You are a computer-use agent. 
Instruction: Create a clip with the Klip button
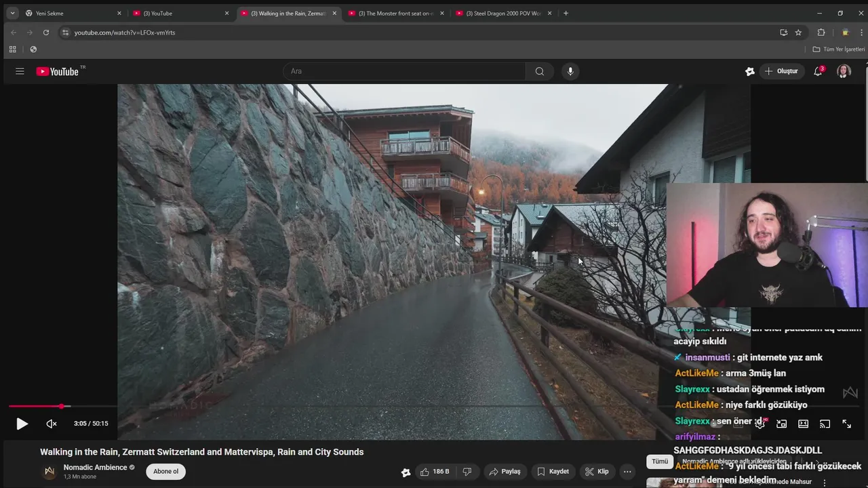pos(597,472)
